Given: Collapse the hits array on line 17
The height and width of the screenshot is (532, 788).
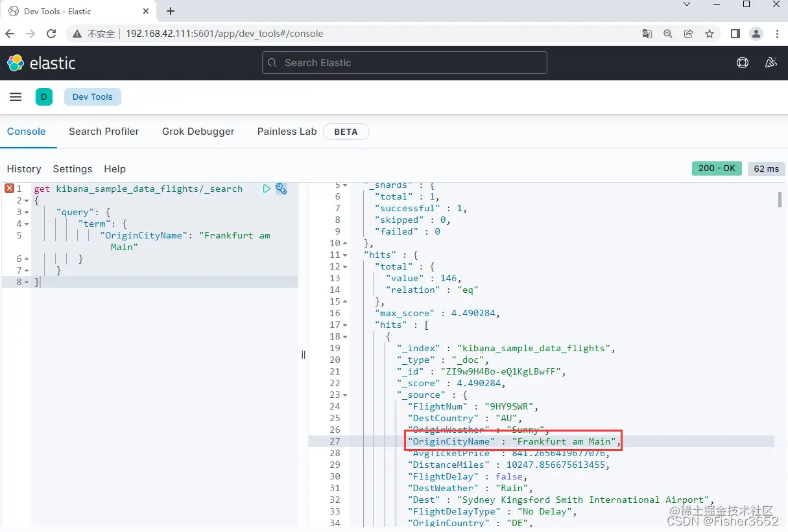Looking at the screenshot, I should tap(345, 325).
